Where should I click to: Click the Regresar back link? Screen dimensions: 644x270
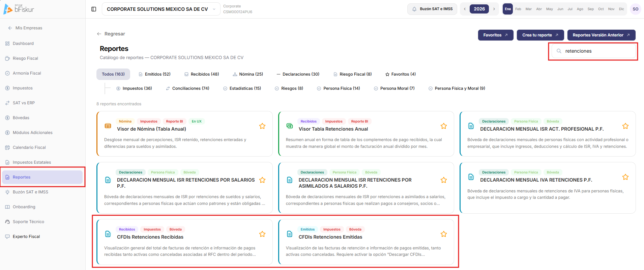pyautogui.click(x=111, y=34)
